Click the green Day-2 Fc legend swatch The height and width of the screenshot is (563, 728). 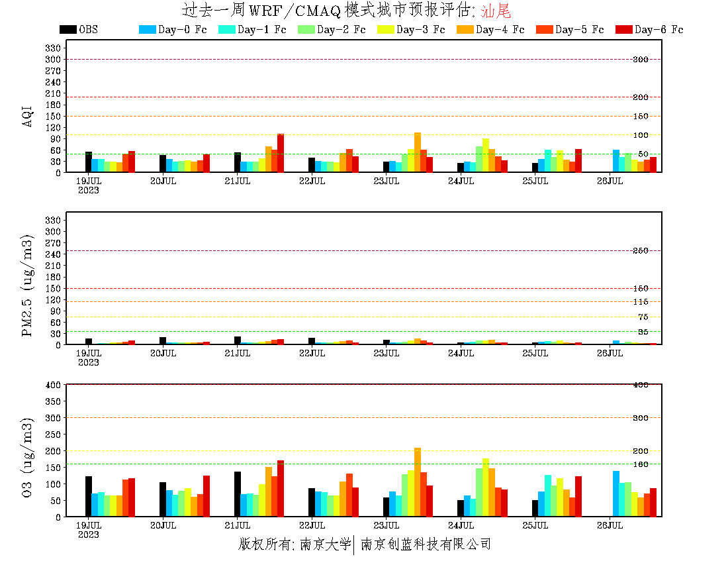point(306,29)
